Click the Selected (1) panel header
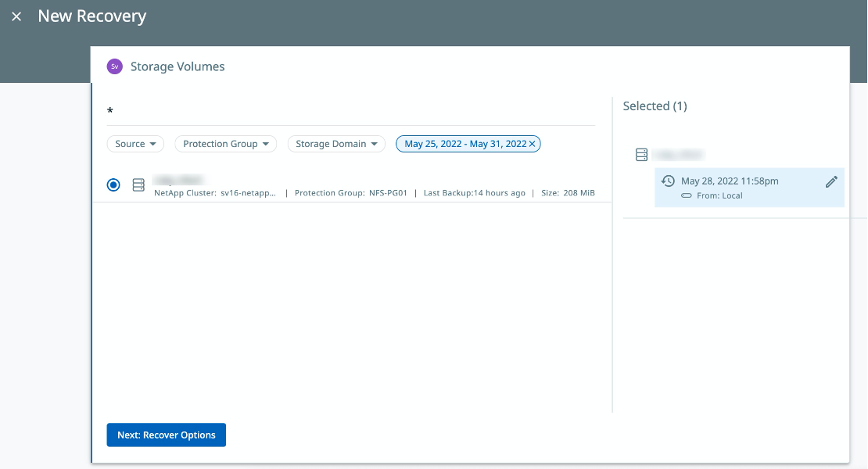The image size is (868, 469). [655, 106]
